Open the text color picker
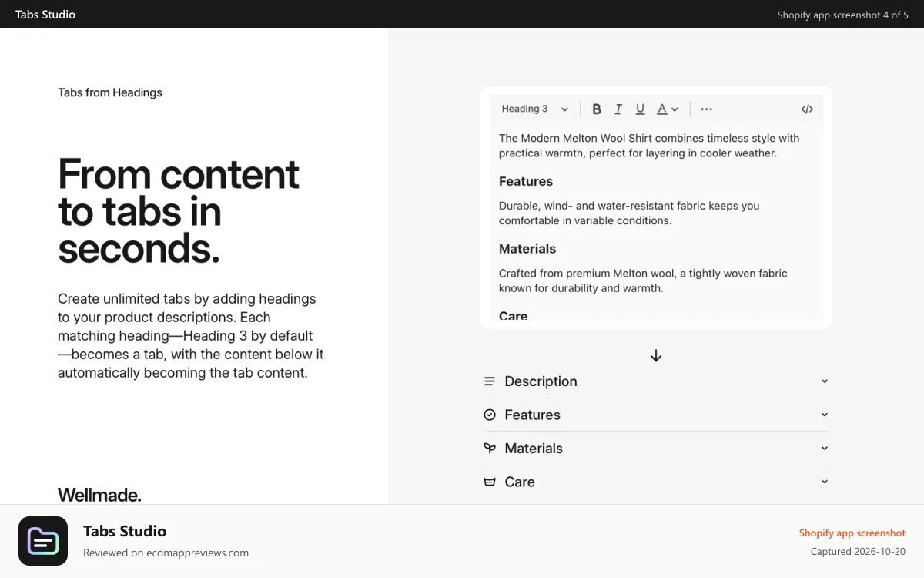The height and width of the screenshot is (578, 924). coord(667,109)
